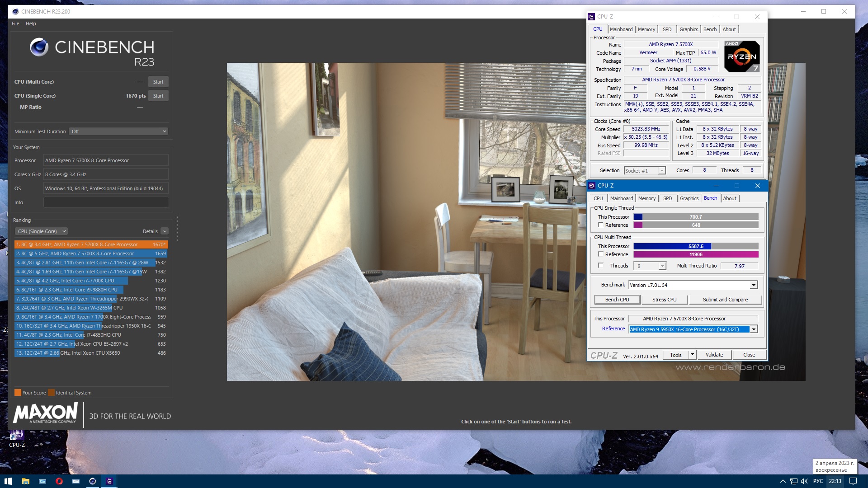Click the CPU-Z taskbar icon
Screen dimensions: 868x488
click(x=109, y=481)
